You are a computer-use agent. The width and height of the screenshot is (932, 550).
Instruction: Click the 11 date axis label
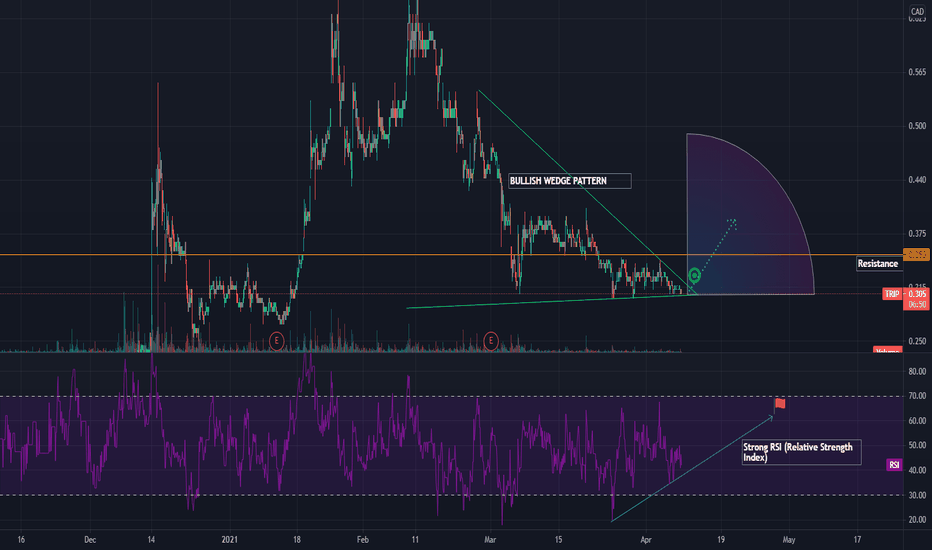(415, 540)
